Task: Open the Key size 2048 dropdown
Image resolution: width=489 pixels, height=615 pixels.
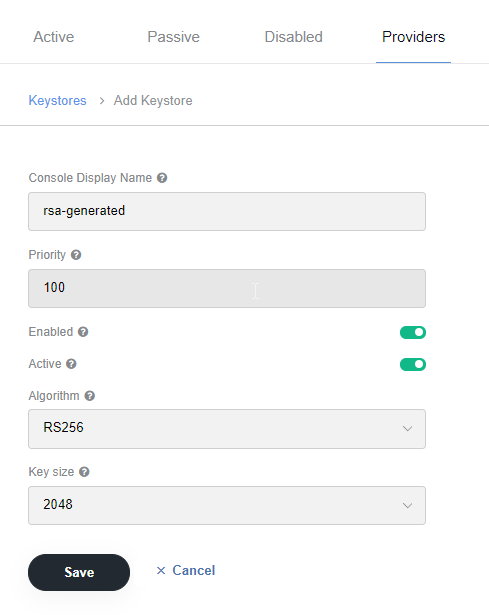Action: (227, 505)
